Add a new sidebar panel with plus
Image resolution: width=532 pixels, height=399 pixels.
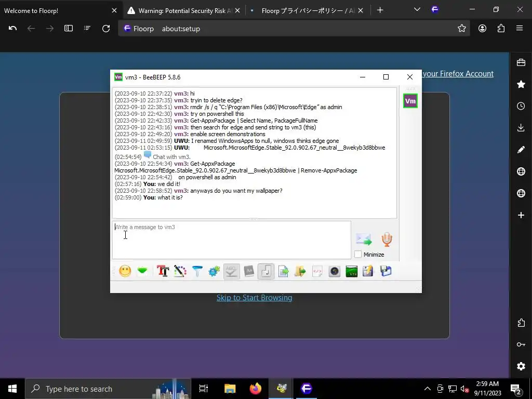tap(521, 215)
